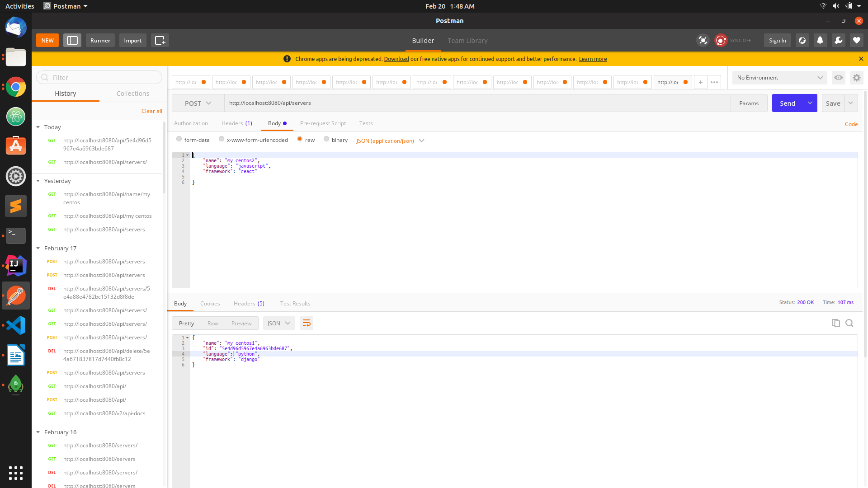Open the POST method dropdown
The width and height of the screenshot is (868, 488).
pos(197,103)
